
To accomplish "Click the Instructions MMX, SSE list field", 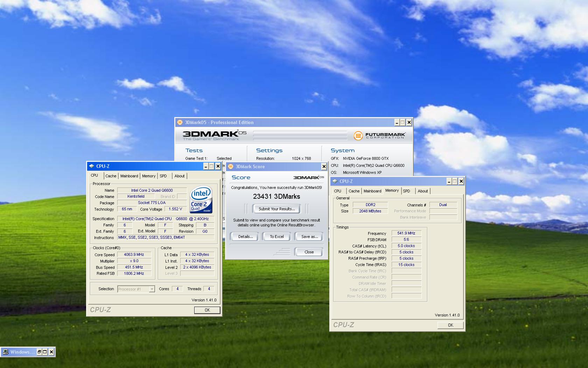I will 166,238.
